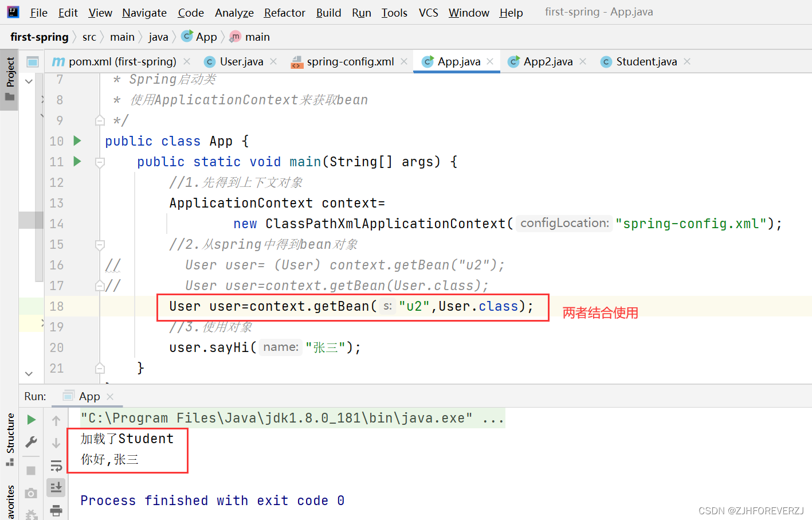
Task: Click the print console icon
Action: [x=56, y=510]
